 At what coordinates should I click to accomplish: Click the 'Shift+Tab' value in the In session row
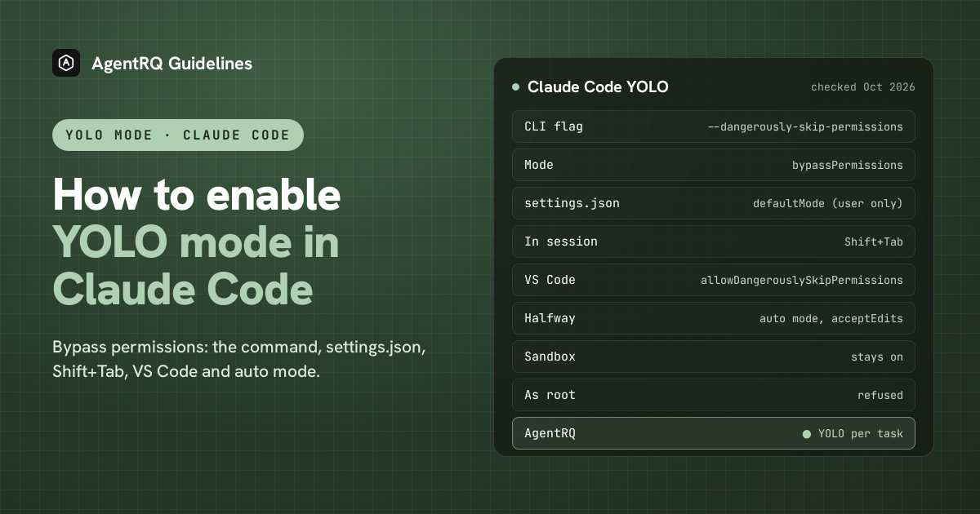click(874, 241)
